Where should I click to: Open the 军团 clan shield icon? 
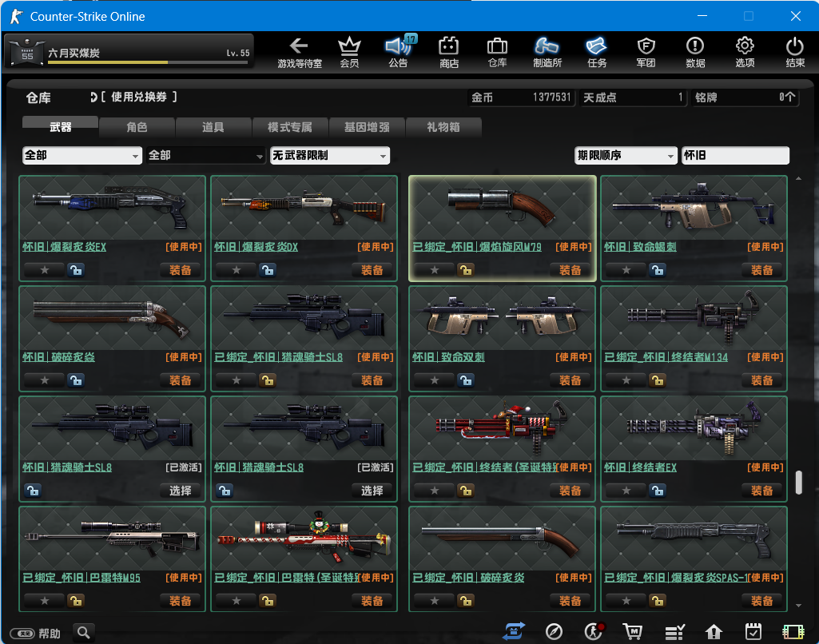coord(646,52)
